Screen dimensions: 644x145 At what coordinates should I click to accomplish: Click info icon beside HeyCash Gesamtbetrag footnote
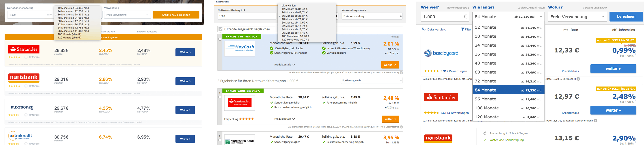(x=401, y=73)
